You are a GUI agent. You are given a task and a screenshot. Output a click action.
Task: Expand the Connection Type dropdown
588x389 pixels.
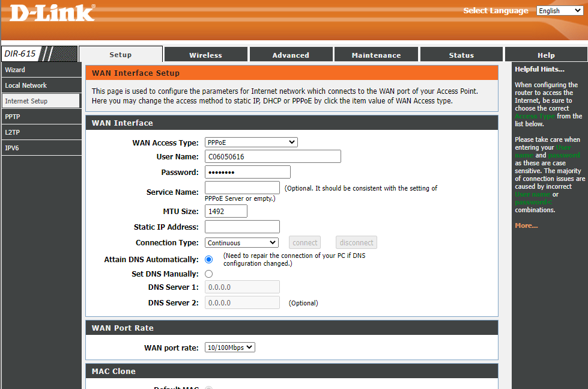pos(241,243)
